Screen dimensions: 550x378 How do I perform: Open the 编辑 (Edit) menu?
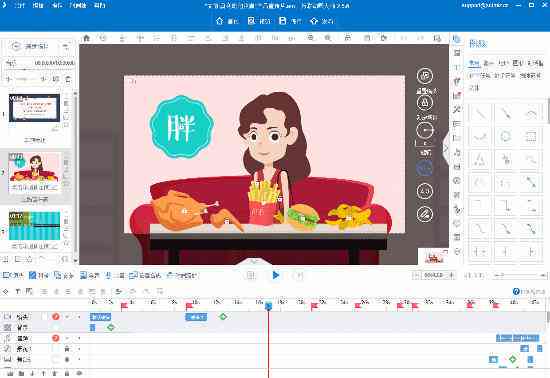(x=38, y=5)
